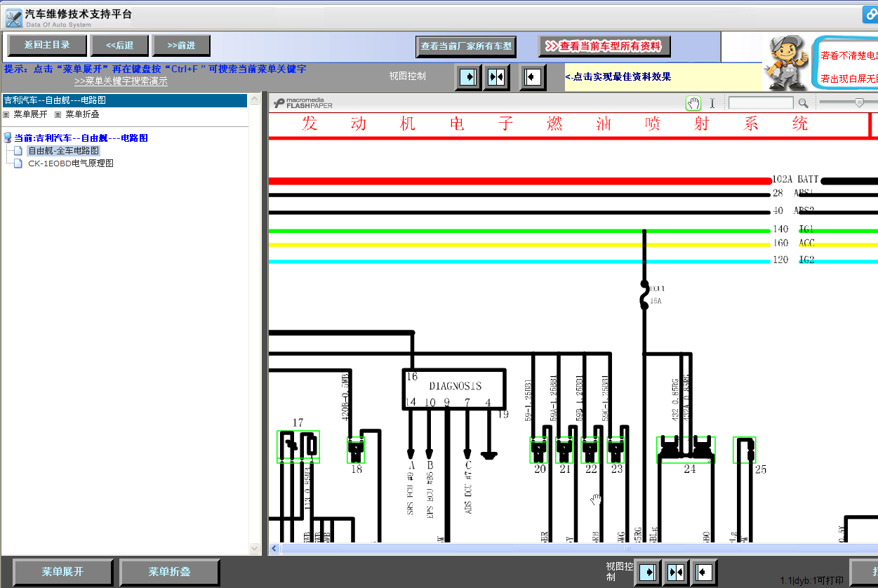Click the FlashPaper search magnifier icon
Screen dimensions: 878x588
point(803,104)
